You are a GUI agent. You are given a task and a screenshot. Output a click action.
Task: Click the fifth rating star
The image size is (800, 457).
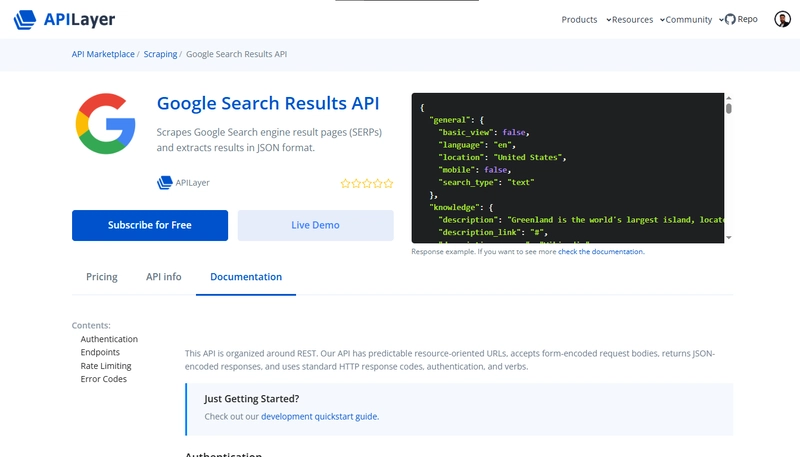[388, 183]
